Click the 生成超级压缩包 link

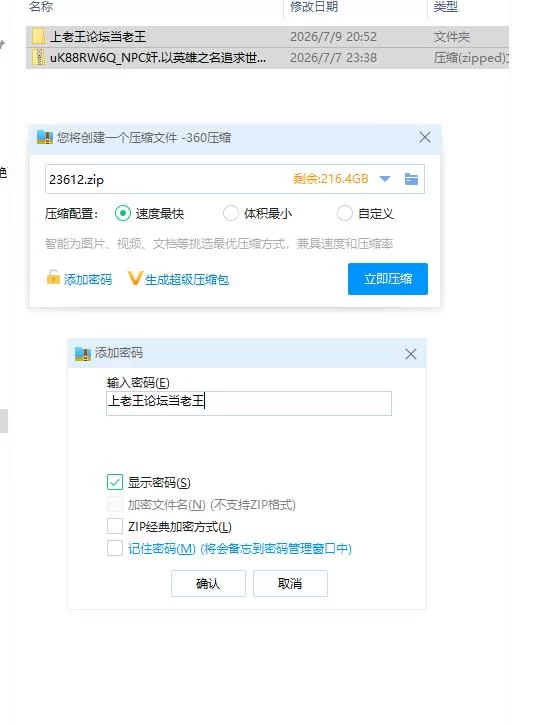point(187,279)
